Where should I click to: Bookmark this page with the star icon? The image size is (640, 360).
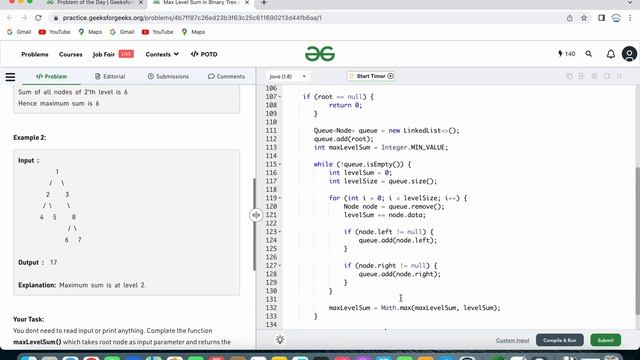click(x=584, y=18)
